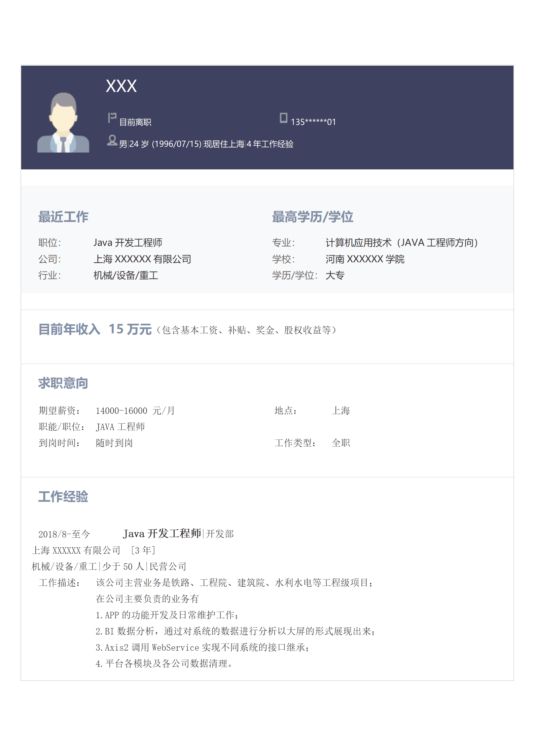Click the 学历/学位 label
The image size is (534, 756).
[295, 275]
